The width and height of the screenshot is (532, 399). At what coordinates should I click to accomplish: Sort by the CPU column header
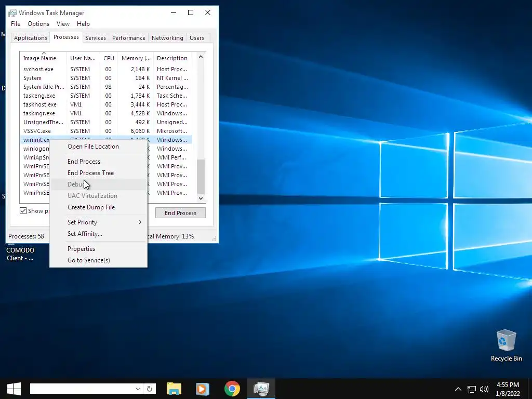pos(109,58)
